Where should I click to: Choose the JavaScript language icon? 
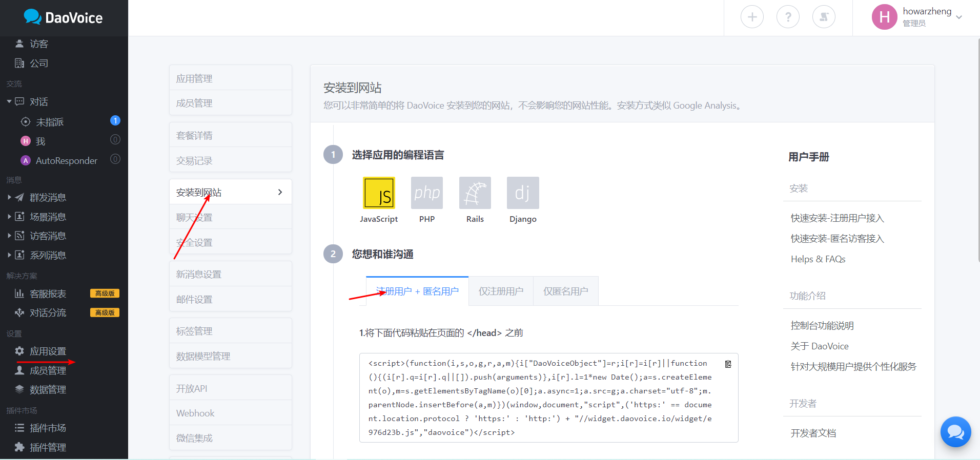point(379,193)
